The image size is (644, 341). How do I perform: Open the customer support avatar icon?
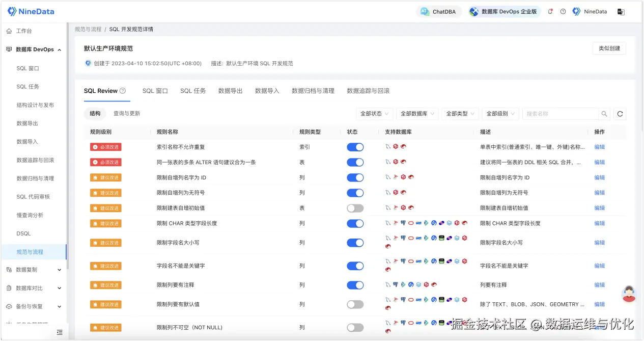(629, 294)
